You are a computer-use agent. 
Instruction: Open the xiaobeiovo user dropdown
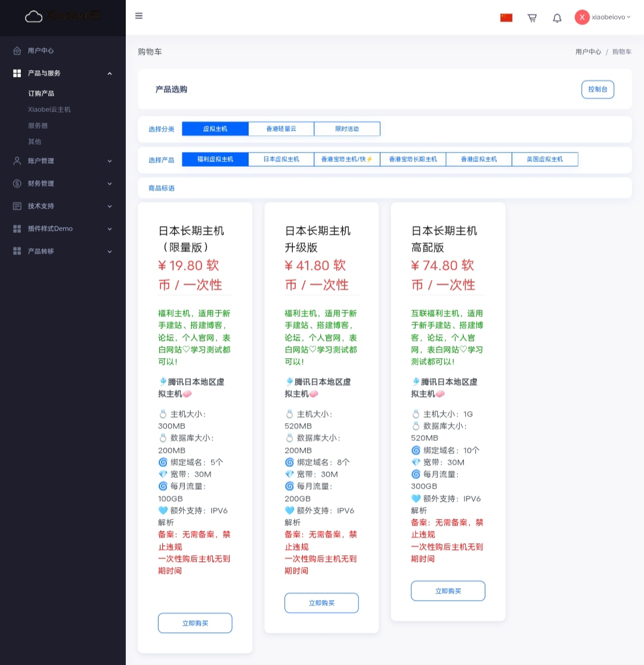point(611,17)
